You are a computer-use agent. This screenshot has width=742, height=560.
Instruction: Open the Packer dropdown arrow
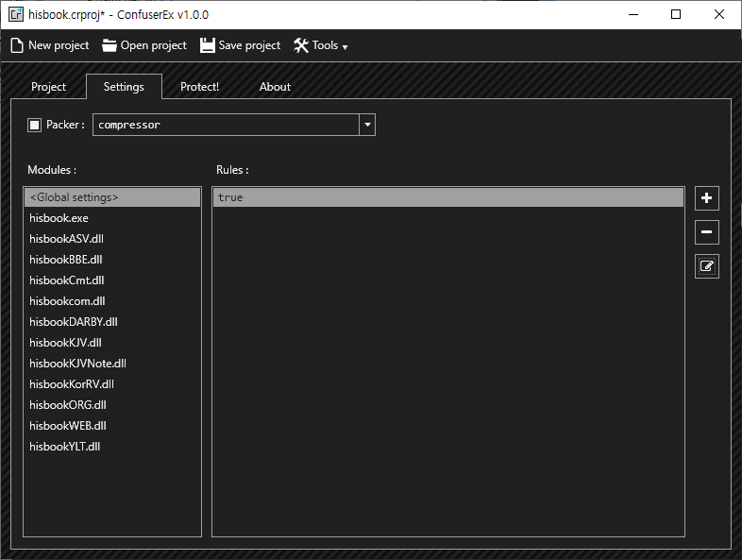point(367,125)
